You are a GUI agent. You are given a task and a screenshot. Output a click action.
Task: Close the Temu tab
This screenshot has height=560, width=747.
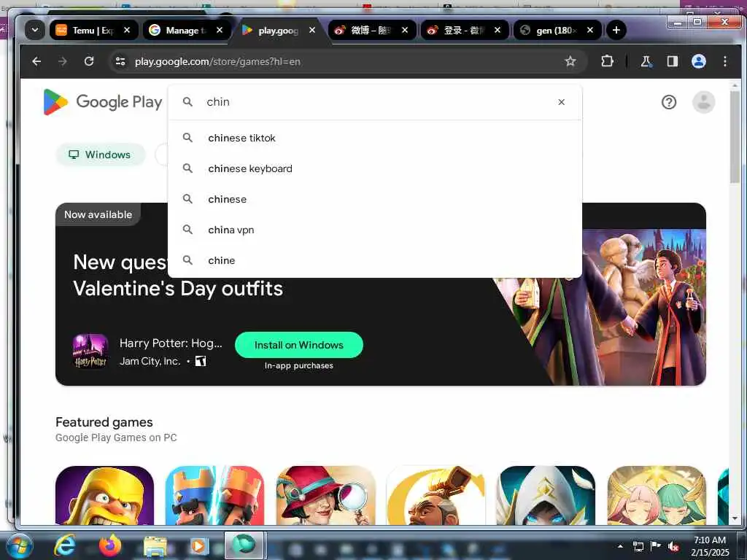127,30
